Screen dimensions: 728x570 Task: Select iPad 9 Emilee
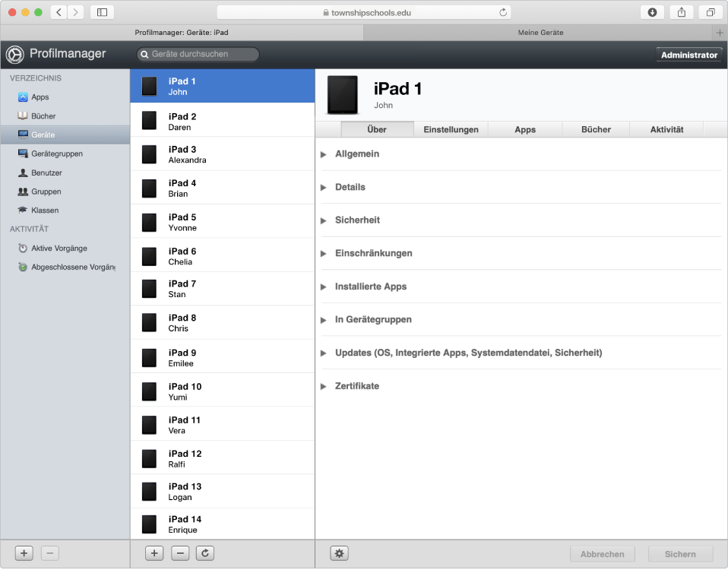point(223,357)
